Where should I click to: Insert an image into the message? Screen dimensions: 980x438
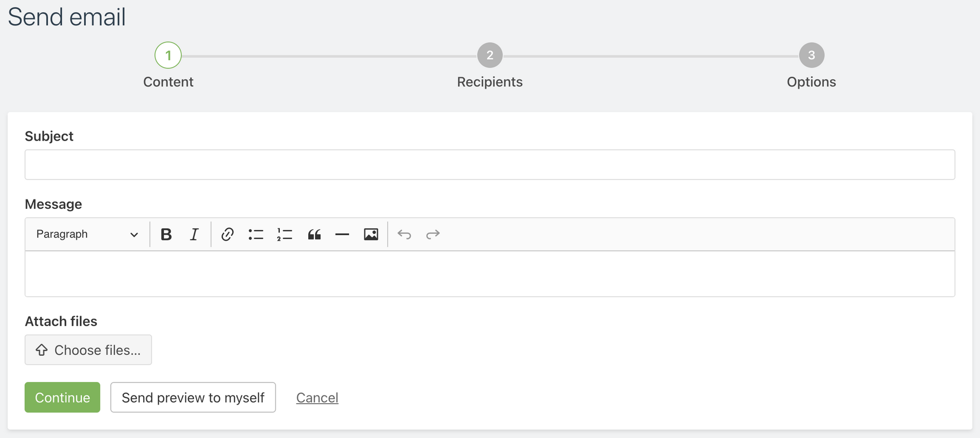pos(371,234)
